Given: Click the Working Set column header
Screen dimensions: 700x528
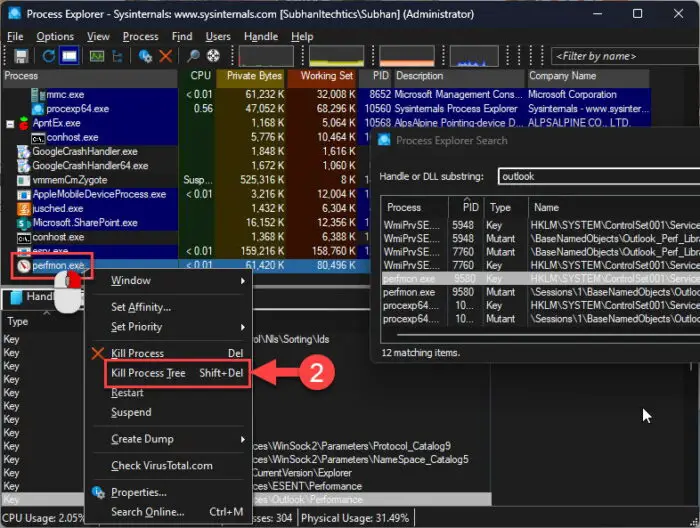Looking at the screenshot, I should click(326, 76).
